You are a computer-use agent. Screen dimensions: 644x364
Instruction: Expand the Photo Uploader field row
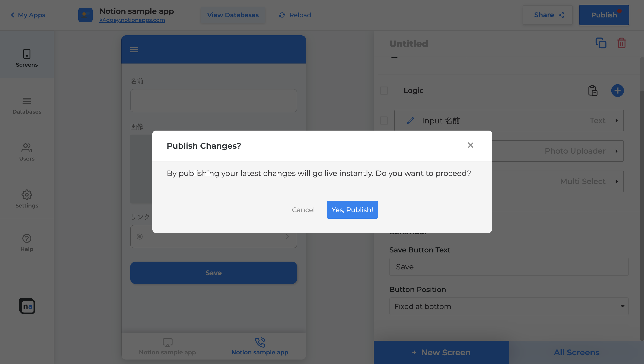(616, 151)
